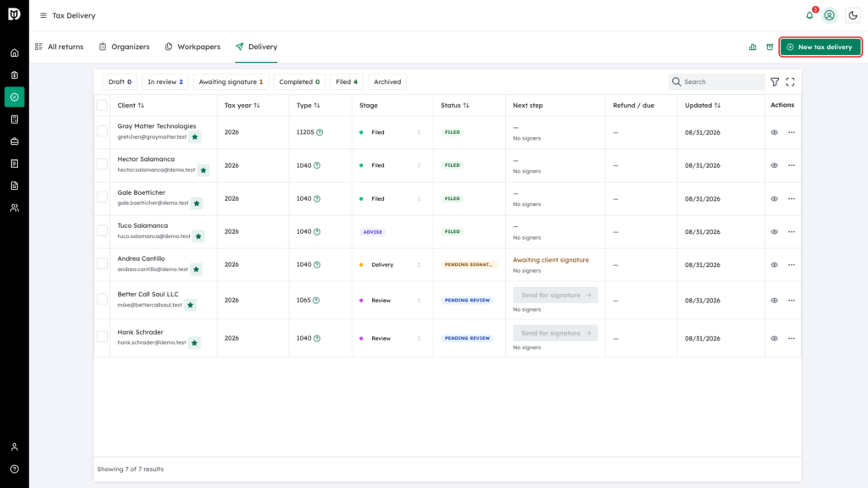Open the home icon in sidebar
Viewport: 868px width, 488px height.
pos(14,53)
